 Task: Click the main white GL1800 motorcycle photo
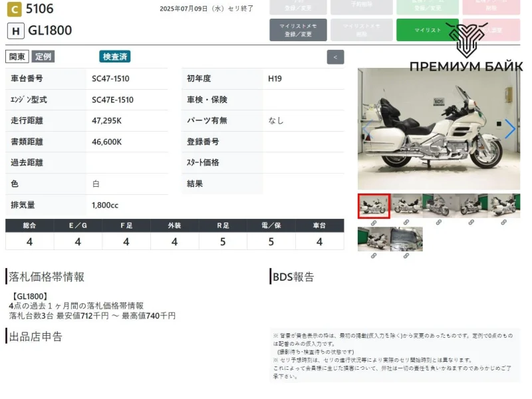[x=438, y=129]
